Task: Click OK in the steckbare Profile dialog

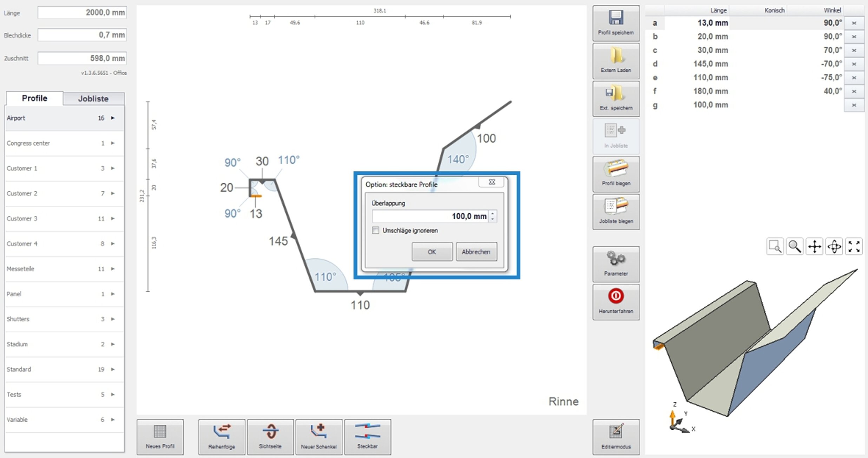Action: [x=432, y=252]
